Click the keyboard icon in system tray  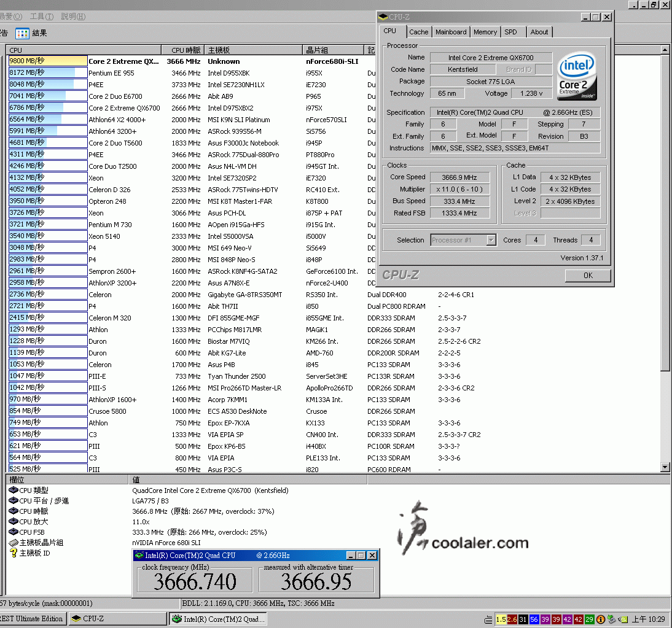pyautogui.click(x=488, y=619)
